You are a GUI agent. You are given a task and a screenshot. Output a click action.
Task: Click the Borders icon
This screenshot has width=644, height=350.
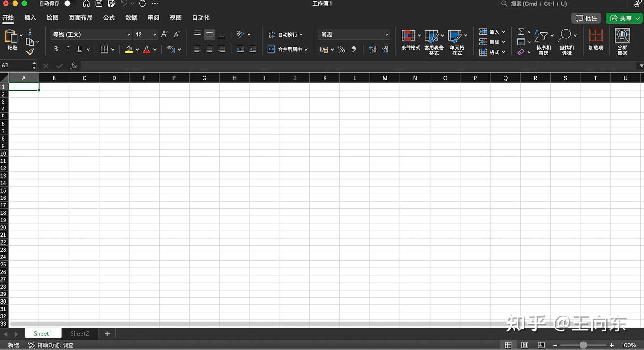104,49
